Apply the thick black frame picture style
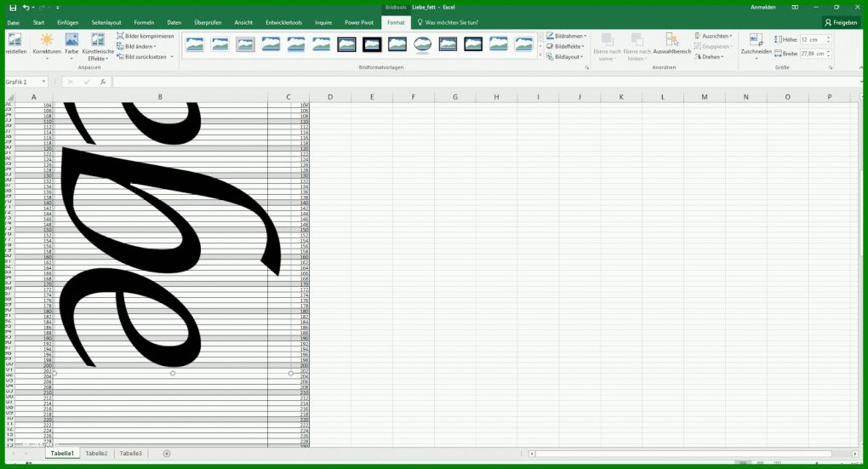The height and width of the screenshot is (469, 868). pos(372,44)
